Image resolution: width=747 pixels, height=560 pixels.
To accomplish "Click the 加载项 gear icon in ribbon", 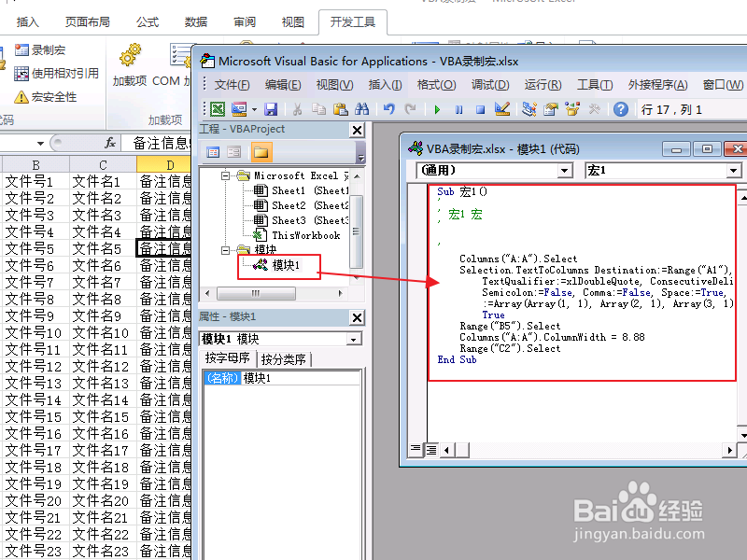I will (130, 66).
